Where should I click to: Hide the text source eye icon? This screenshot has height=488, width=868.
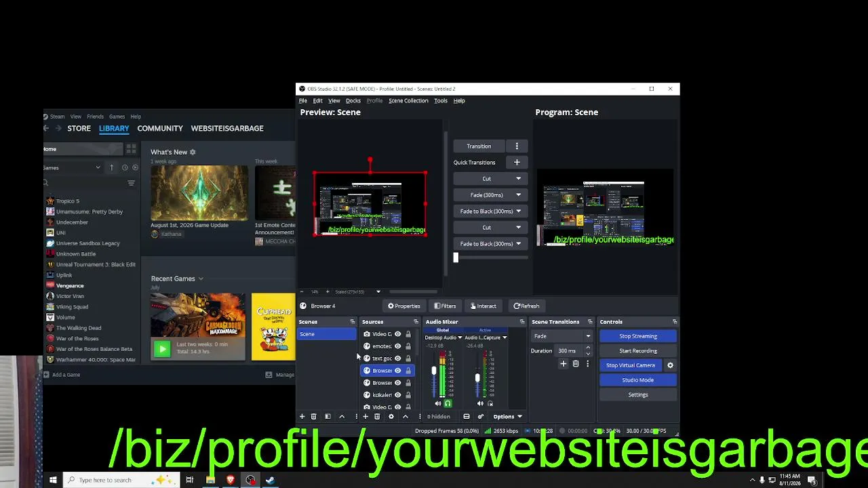tap(398, 359)
